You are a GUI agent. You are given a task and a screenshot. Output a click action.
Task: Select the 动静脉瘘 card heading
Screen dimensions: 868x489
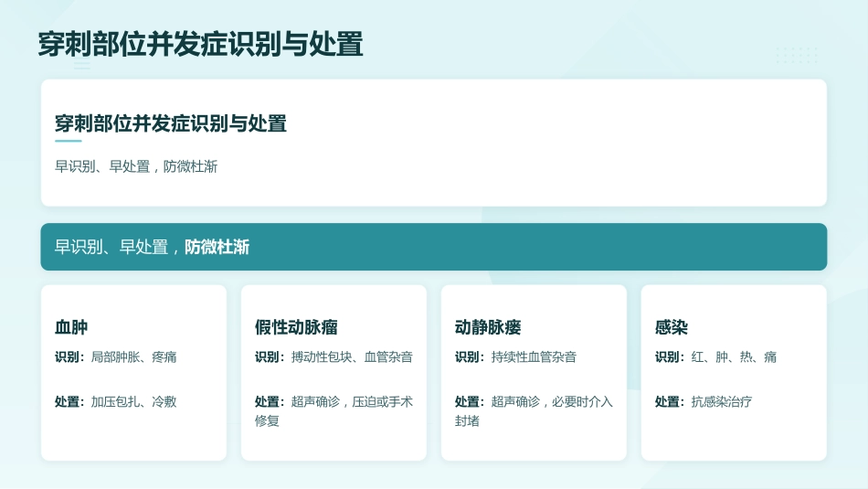tap(488, 327)
